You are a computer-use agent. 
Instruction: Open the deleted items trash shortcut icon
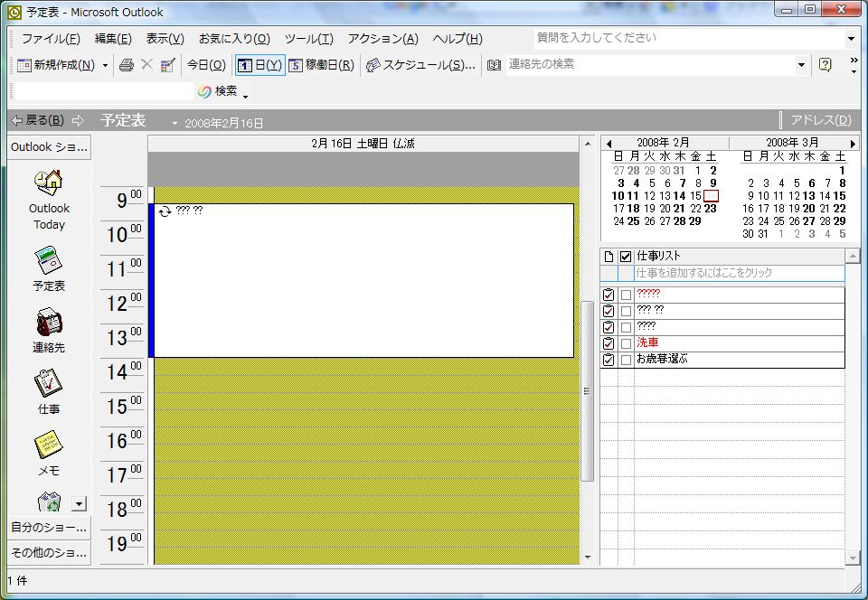49,502
